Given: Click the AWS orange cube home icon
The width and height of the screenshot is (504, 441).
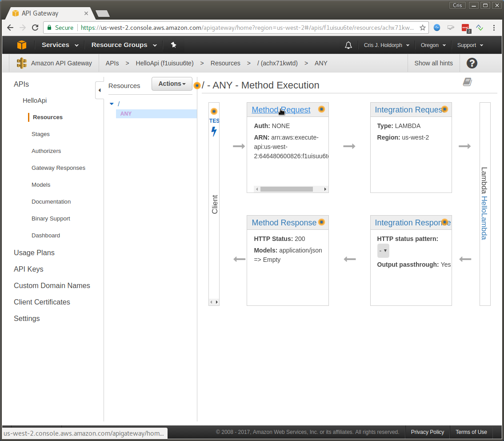Looking at the screenshot, I should pyautogui.click(x=21, y=45).
